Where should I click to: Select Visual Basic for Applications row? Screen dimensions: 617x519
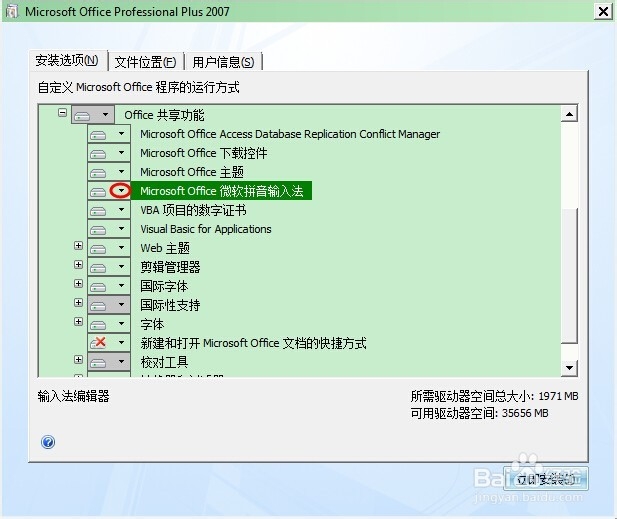pyautogui.click(x=206, y=229)
